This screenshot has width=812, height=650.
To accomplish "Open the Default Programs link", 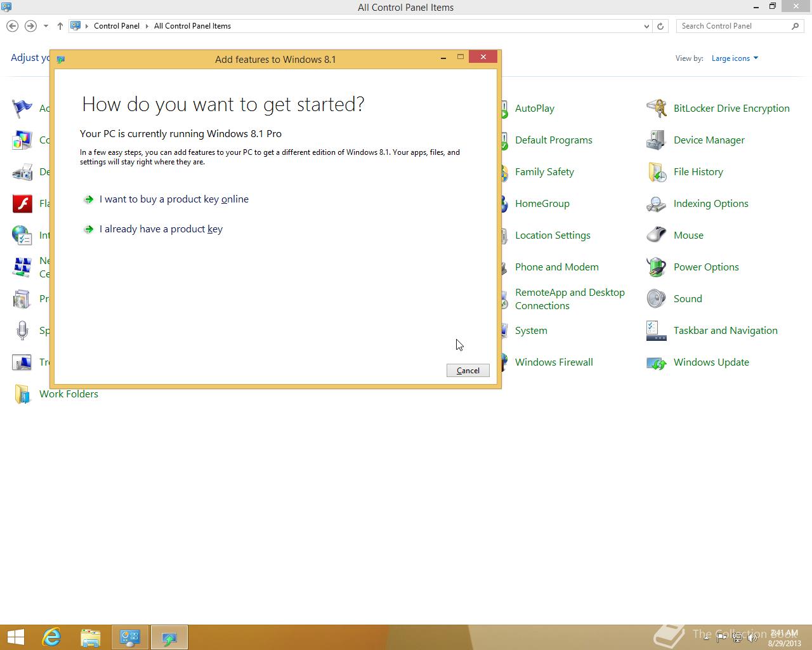I will point(554,140).
